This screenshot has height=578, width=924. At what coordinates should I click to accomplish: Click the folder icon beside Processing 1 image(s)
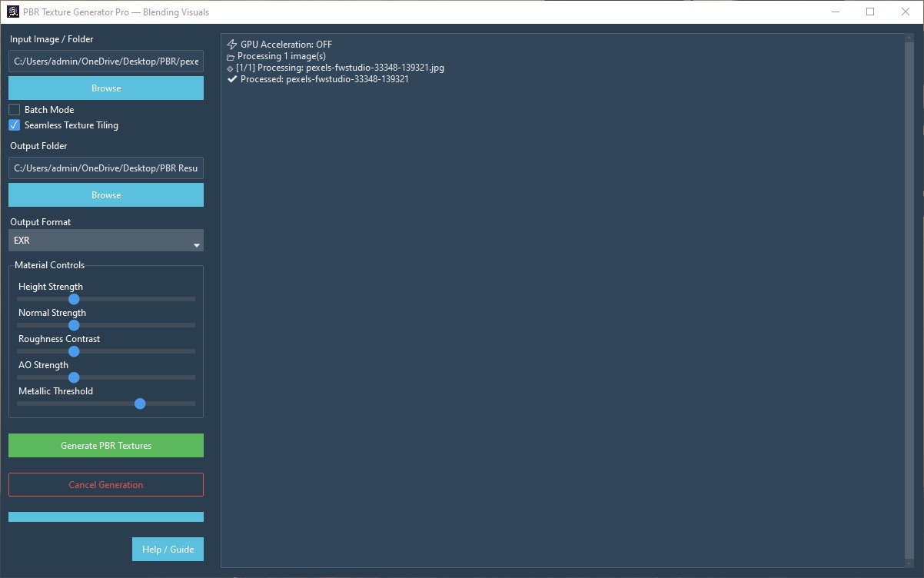coord(231,57)
